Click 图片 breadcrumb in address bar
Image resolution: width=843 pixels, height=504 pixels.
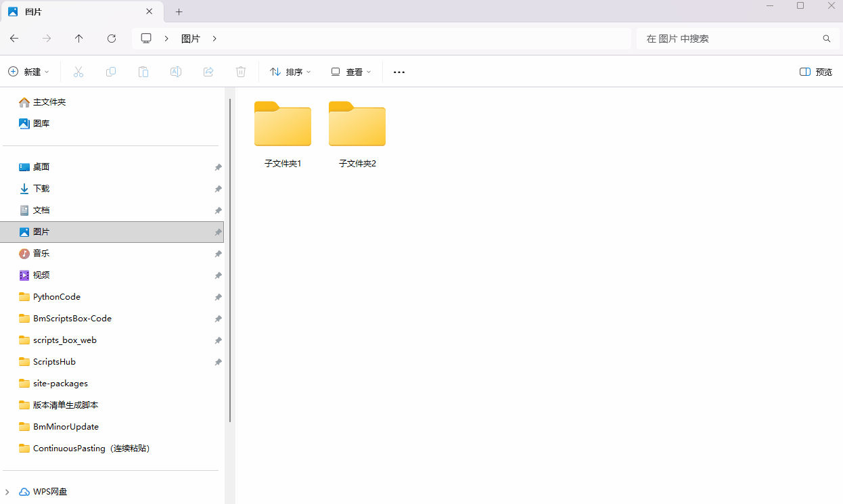click(191, 39)
